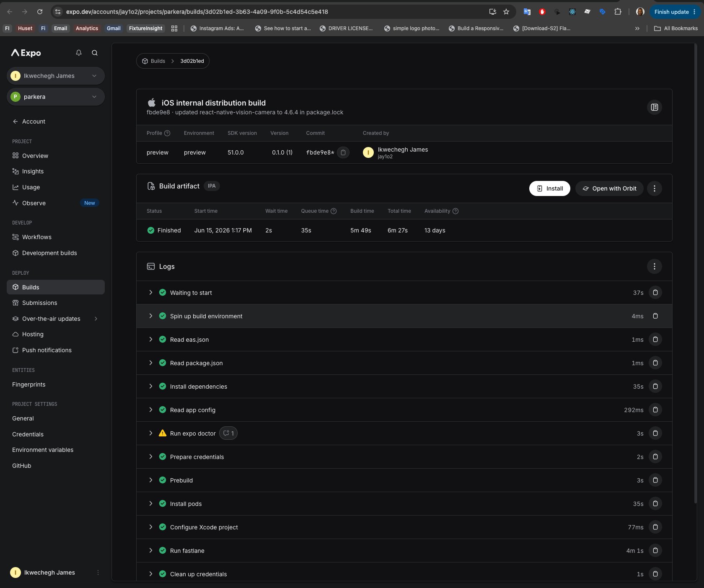Expand the Install pods log
Screen dimensions: 704x588
[x=151, y=504]
